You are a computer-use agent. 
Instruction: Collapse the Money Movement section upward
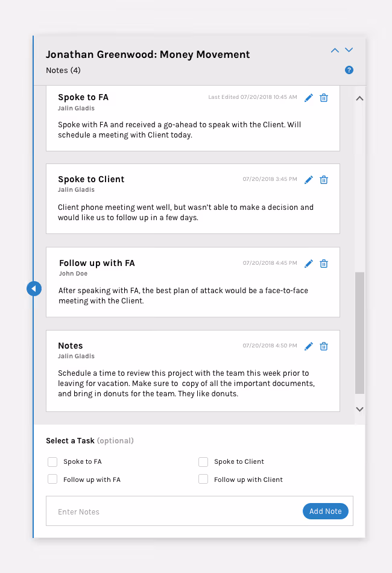coord(335,50)
